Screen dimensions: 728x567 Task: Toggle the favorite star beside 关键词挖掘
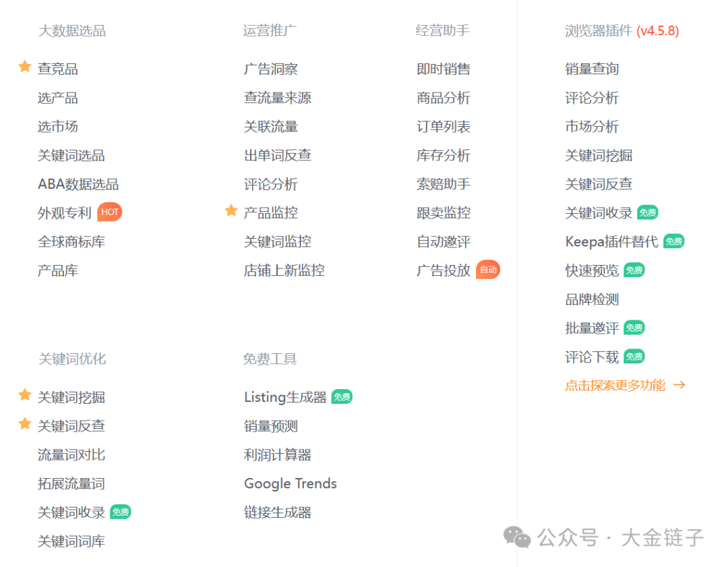[25, 395]
